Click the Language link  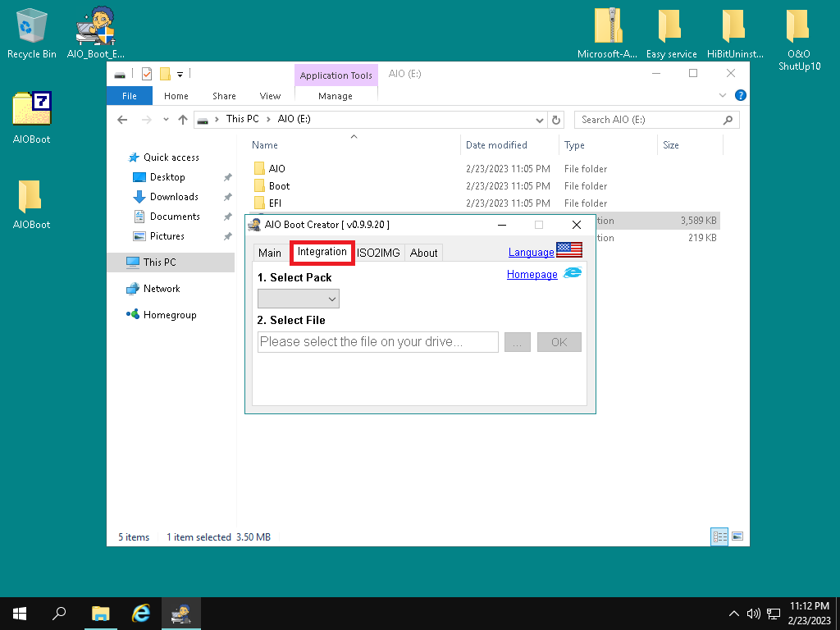pyautogui.click(x=531, y=252)
